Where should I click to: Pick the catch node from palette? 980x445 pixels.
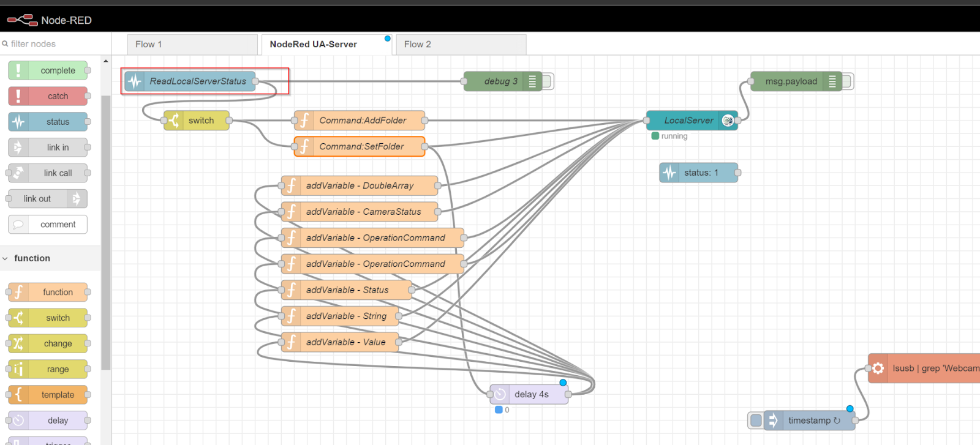[48, 96]
